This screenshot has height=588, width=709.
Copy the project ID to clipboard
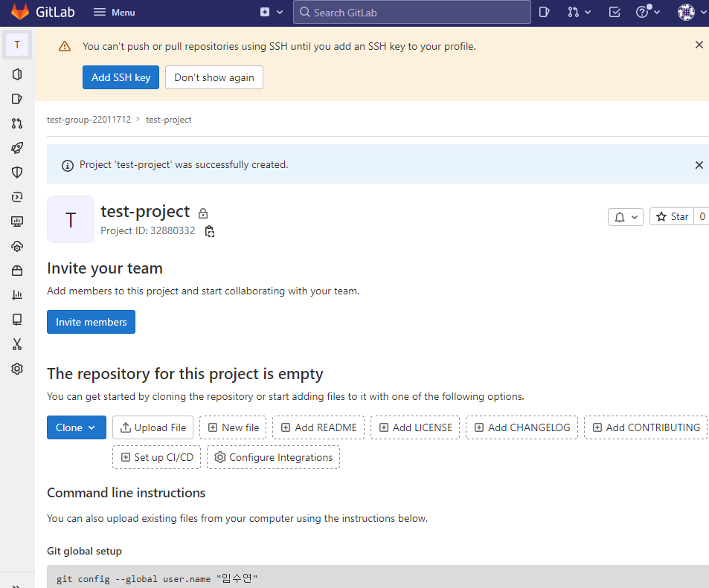click(209, 231)
